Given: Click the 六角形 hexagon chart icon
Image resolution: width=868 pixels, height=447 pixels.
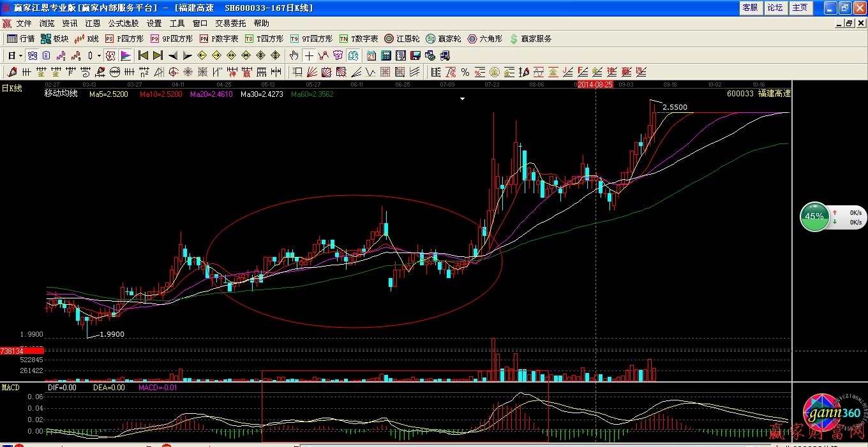Looking at the screenshot, I should click(485, 39).
